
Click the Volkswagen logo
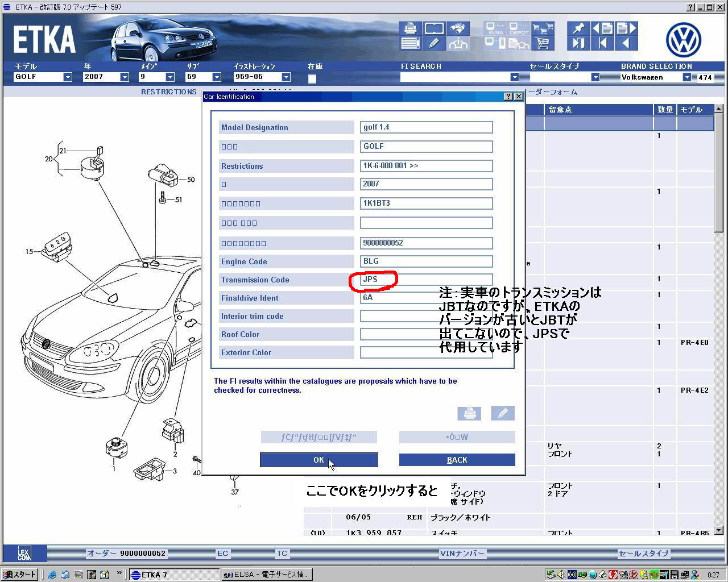click(x=683, y=39)
